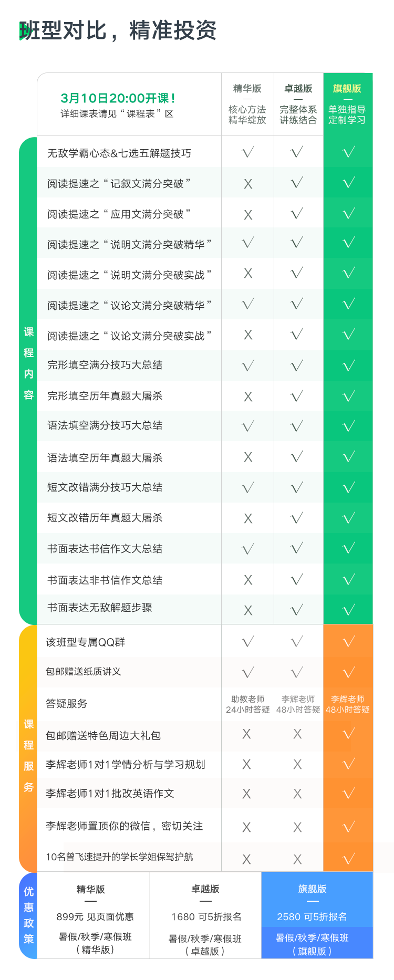The image size is (394, 980).
Task: Click 精华版 X mark in 李辉老师1对1批改英语作文 row
Action: pyautogui.click(x=246, y=794)
